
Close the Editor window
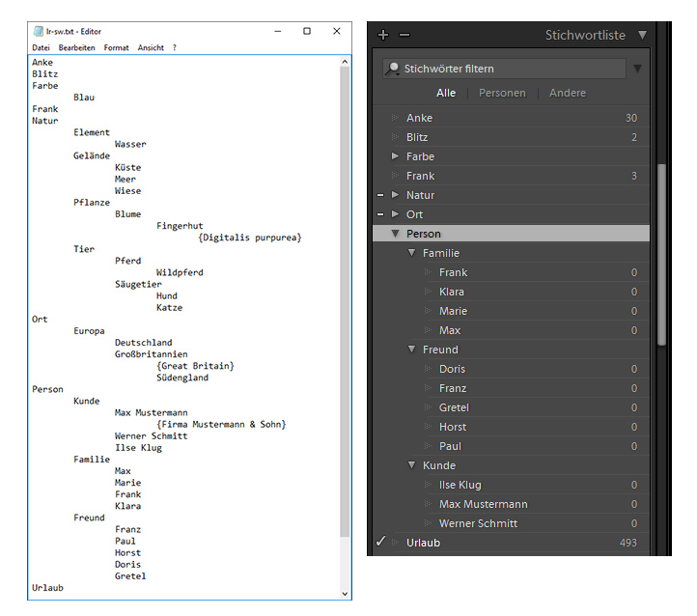[x=337, y=31]
